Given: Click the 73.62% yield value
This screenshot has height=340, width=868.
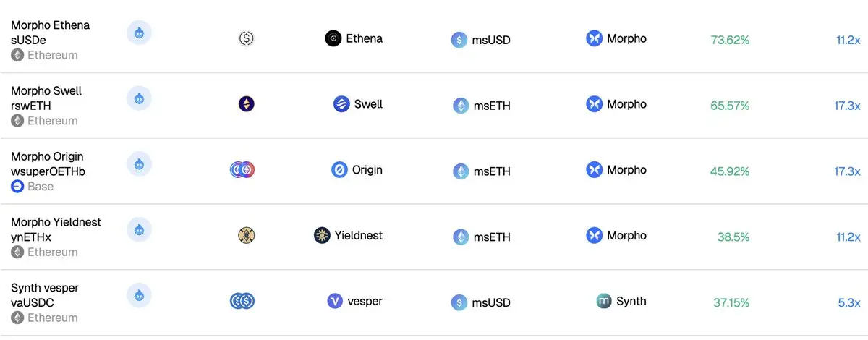Looking at the screenshot, I should click(730, 40).
